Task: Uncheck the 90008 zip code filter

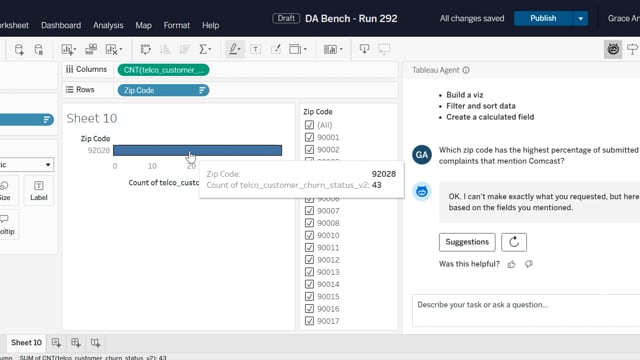Action: pyautogui.click(x=309, y=223)
